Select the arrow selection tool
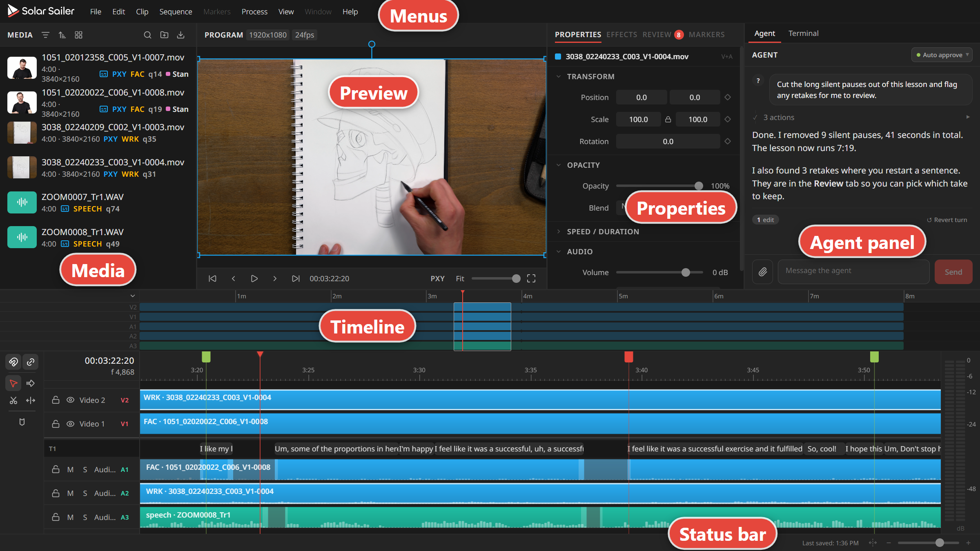980x551 pixels. (x=13, y=383)
